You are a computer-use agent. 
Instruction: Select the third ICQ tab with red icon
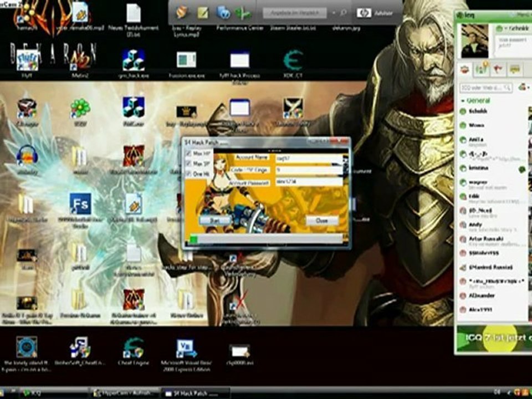coord(498,69)
